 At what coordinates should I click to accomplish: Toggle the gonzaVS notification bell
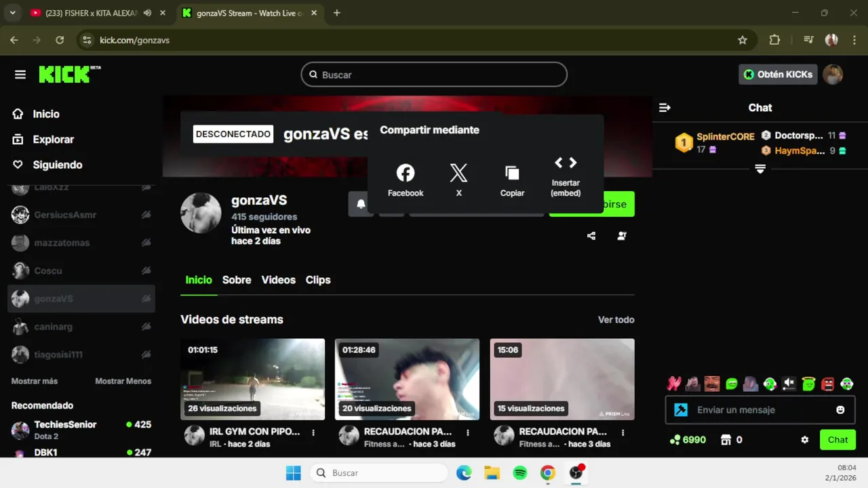tap(361, 204)
